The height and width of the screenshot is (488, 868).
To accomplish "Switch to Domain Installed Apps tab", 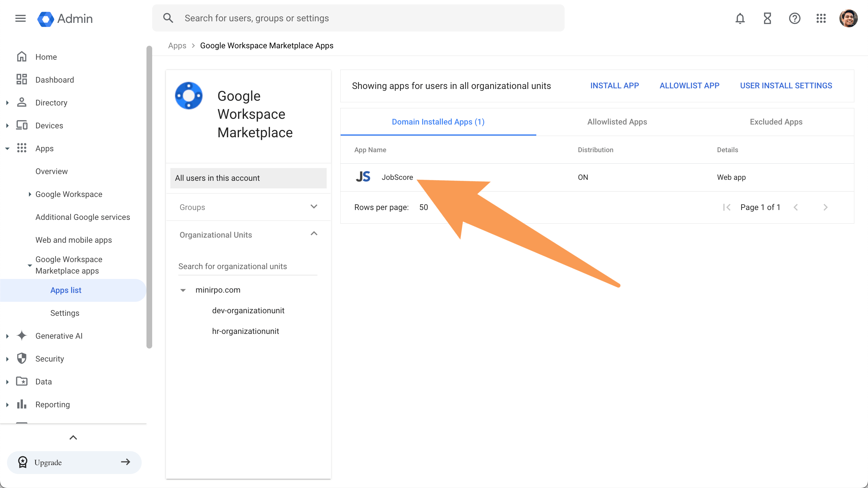I will click(x=438, y=122).
